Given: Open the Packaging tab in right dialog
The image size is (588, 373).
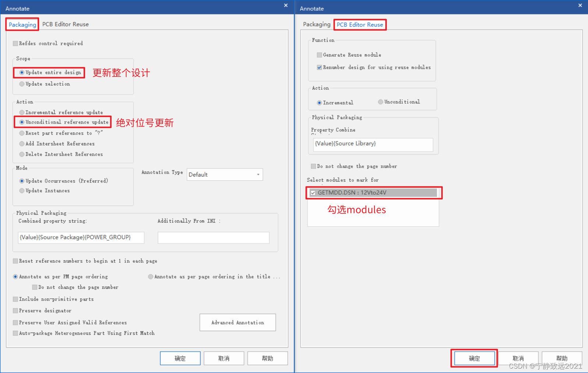Looking at the screenshot, I should [316, 24].
